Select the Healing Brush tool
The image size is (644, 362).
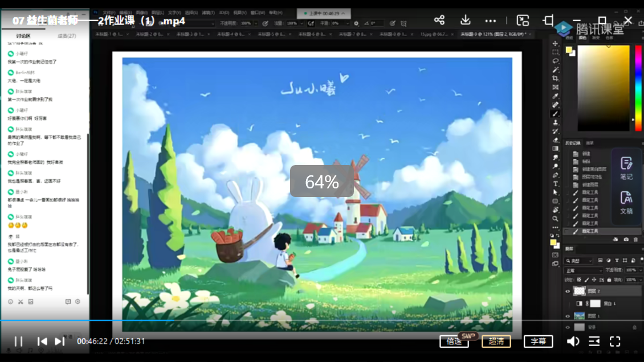click(555, 105)
